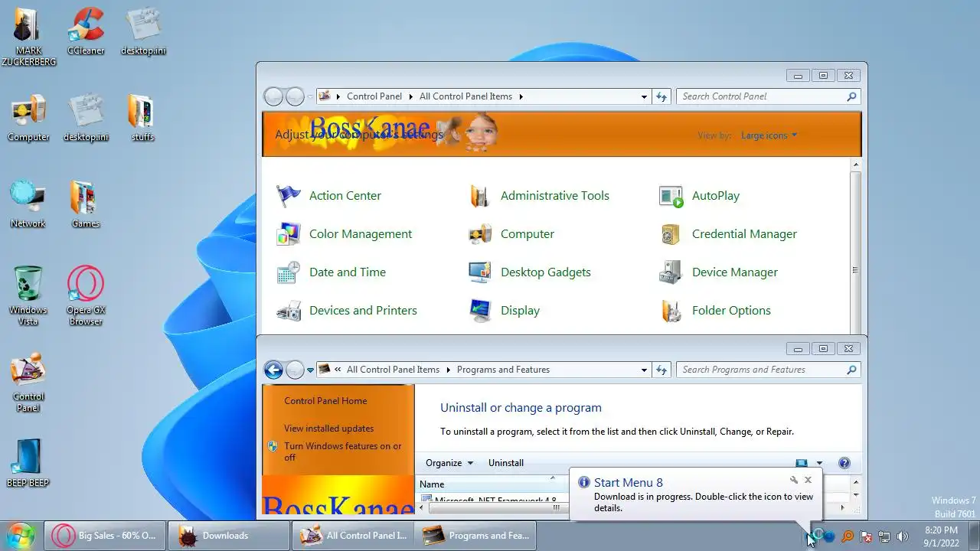This screenshot has height=551, width=980.
Task: Open Folder Options
Action: tap(715, 311)
